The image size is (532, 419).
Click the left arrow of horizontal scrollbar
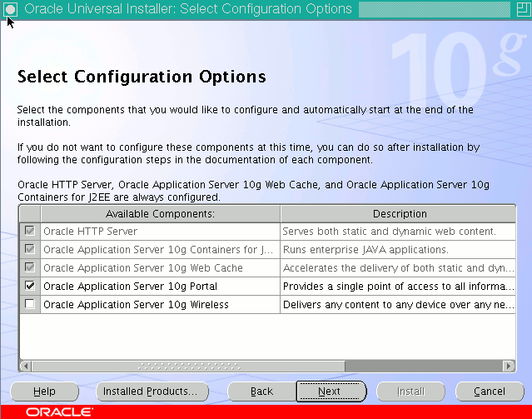coord(26,366)
